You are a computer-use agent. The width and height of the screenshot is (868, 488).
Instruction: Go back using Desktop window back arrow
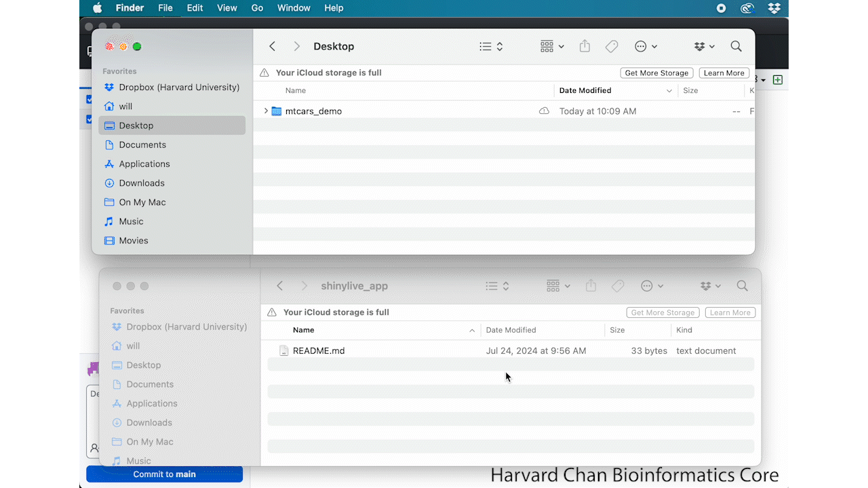(x=272, y=46)
